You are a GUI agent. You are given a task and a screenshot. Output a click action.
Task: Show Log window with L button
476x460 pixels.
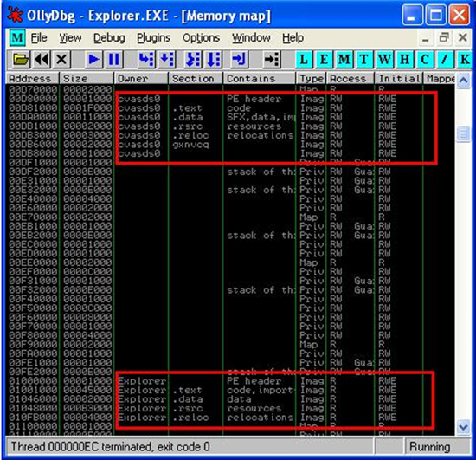[304, 59]
